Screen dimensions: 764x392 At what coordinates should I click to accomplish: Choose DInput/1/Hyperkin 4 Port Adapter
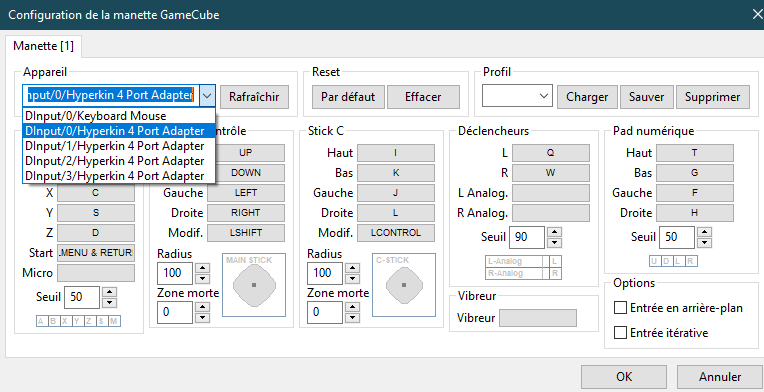tap(118, 146)
